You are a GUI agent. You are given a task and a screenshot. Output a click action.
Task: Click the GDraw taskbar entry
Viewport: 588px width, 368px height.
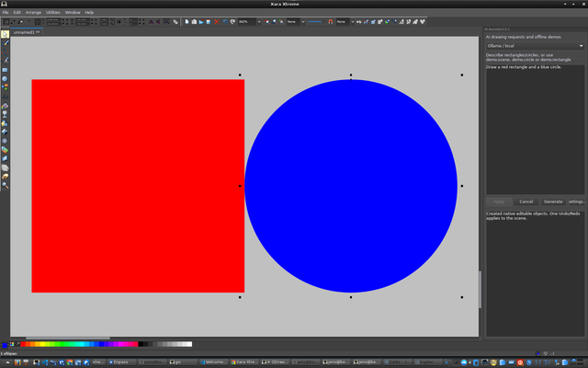coord(275,362)
